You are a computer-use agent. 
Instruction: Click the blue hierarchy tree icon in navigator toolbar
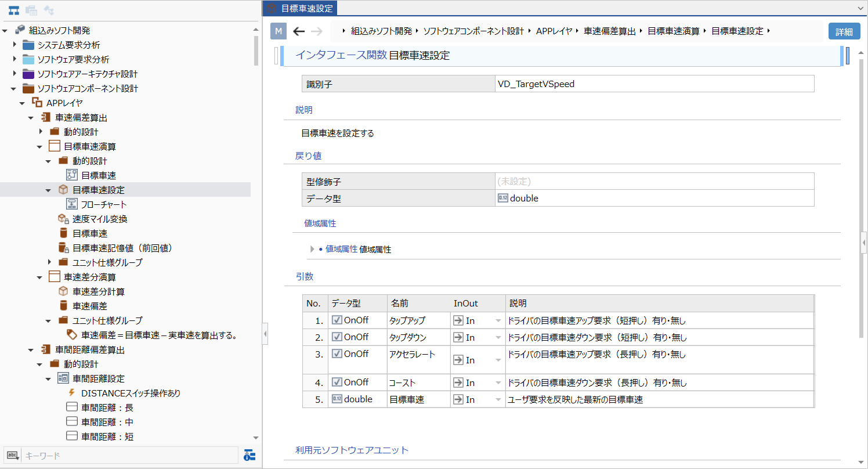(13, 10)
